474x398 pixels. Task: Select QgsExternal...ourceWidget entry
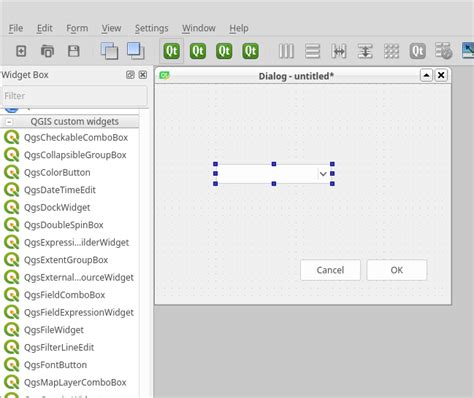click(69, 278)
